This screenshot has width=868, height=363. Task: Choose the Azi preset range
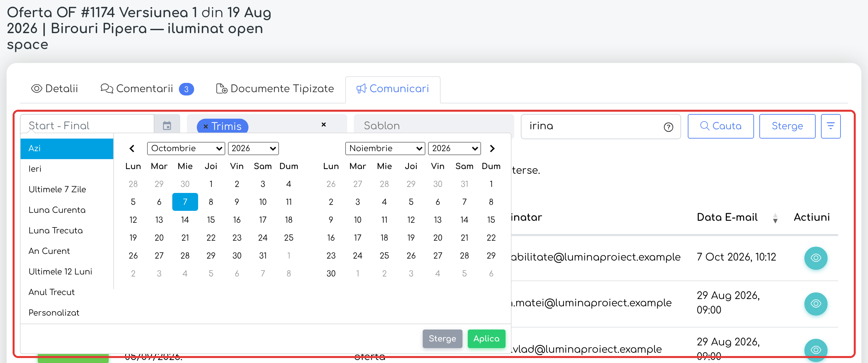(67, 149)
